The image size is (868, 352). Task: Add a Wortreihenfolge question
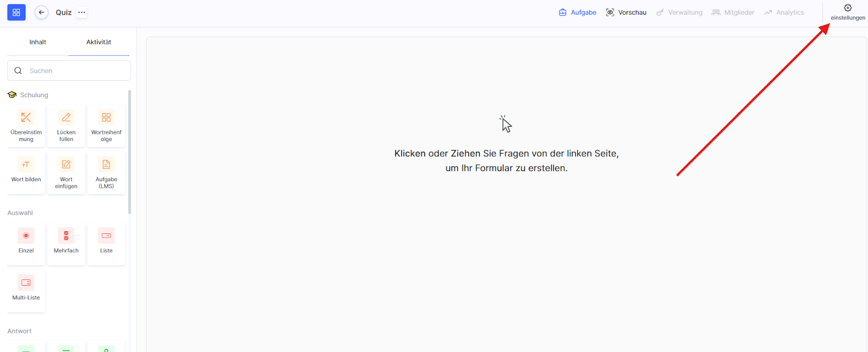[x=106, y=118]
